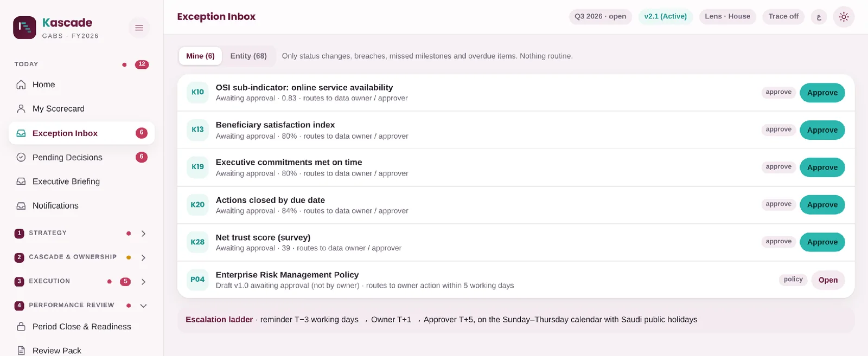Click the Kascade logo icon

[x=24, y=28]
